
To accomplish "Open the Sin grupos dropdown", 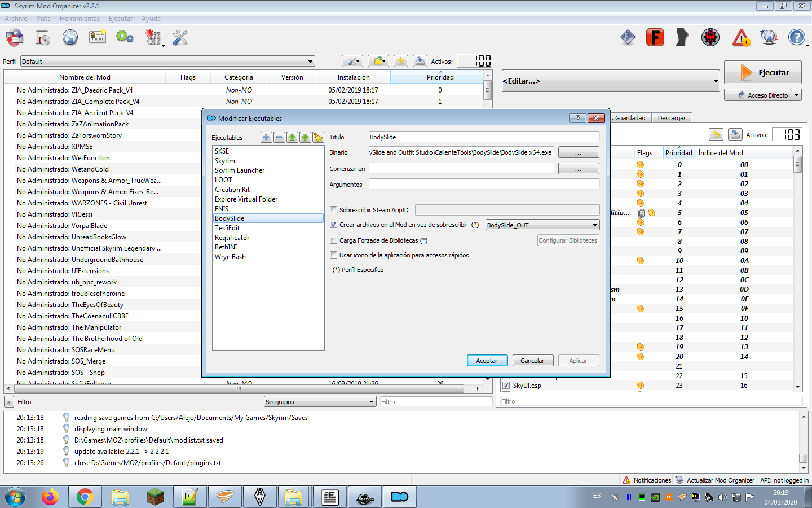I will [320, 402].
